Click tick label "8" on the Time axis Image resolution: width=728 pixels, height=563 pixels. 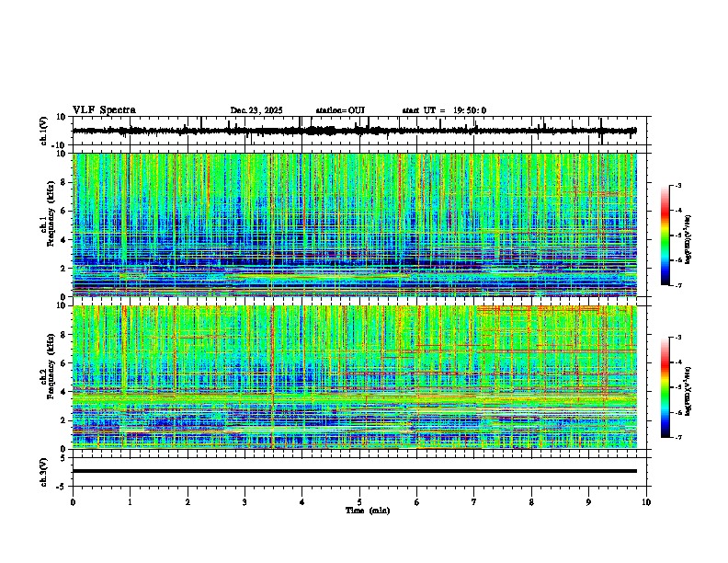tap(531, 502)
